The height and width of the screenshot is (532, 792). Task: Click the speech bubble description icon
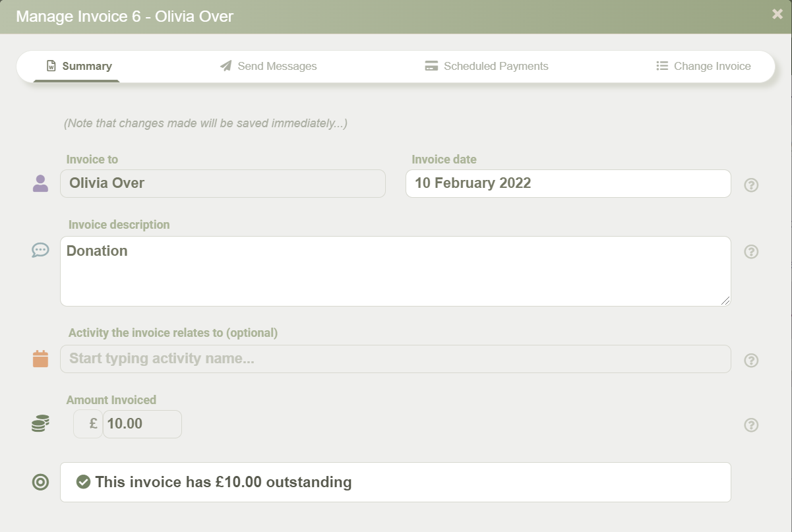coord(40,251)
